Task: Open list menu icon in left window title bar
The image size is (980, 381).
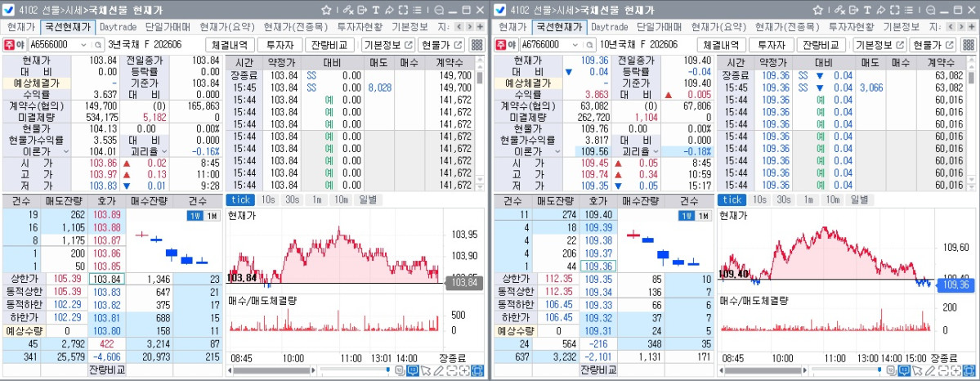Action: [x=417, y=10]
